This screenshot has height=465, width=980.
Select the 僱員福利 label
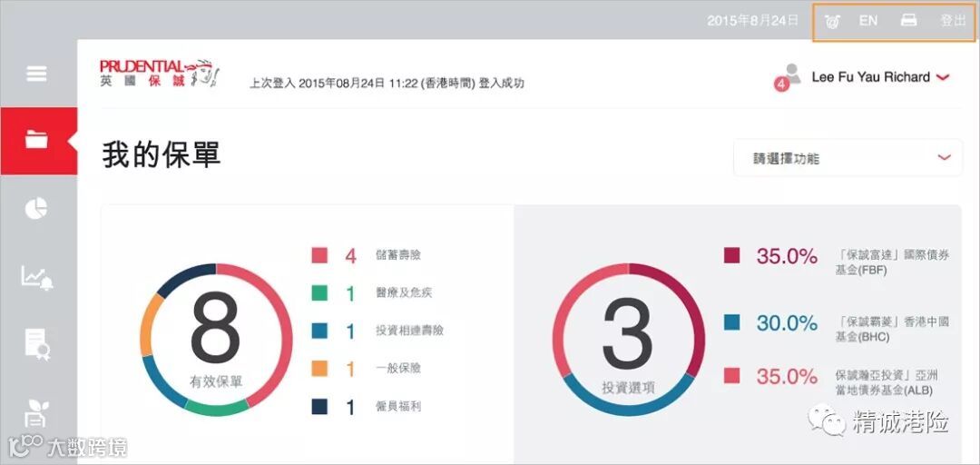(x=398, y=407)
